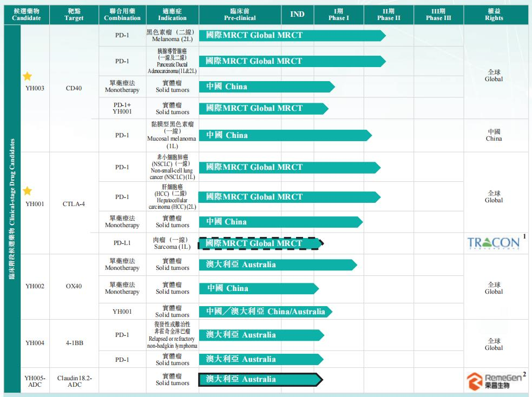Select the Rights column header
Screen dimensions: 532x397
point(494,14)
